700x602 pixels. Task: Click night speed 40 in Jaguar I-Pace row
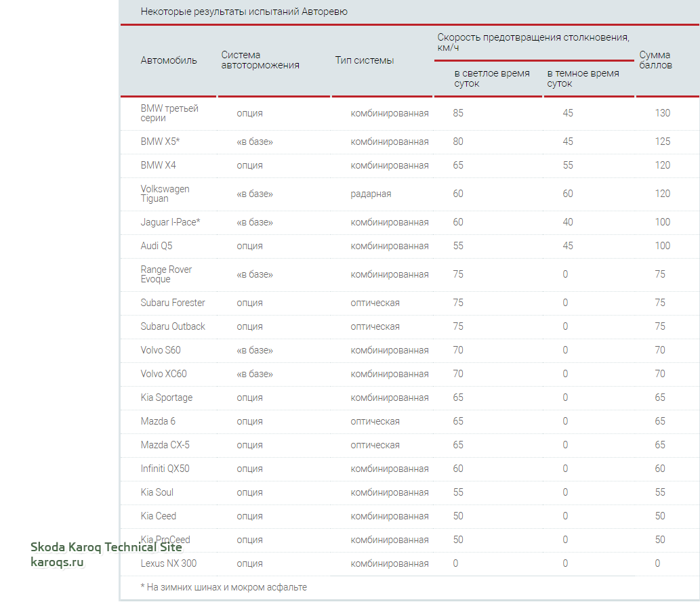tap(567, 222)
